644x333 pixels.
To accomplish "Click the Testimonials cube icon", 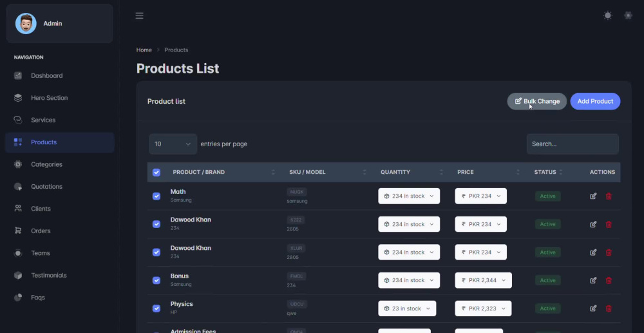I will tap(18, 275).
